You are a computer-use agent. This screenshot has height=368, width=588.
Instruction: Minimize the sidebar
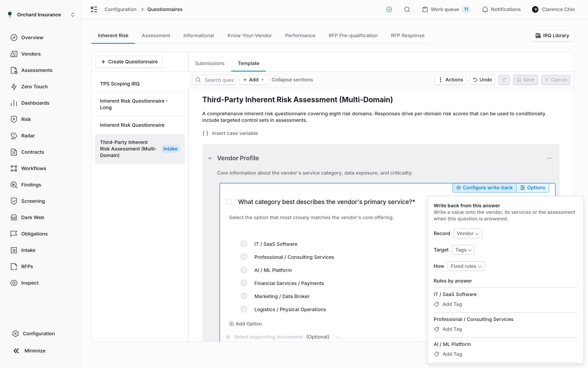29,351
